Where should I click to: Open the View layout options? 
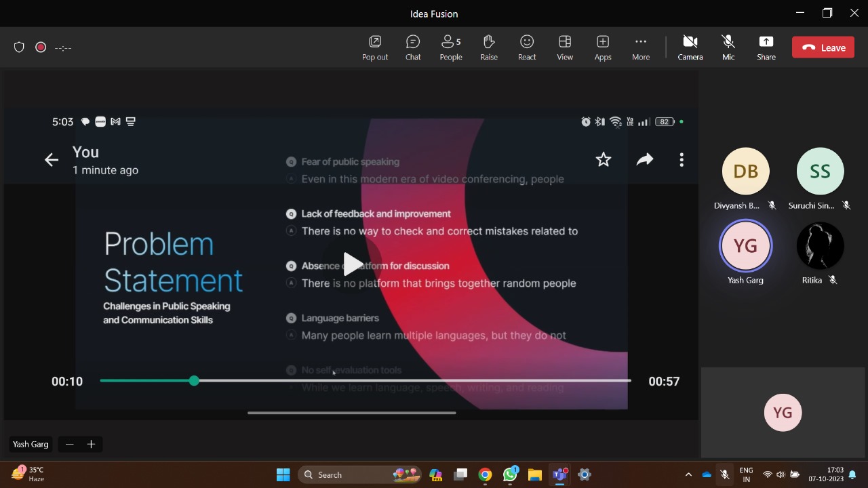pos(565,47)
